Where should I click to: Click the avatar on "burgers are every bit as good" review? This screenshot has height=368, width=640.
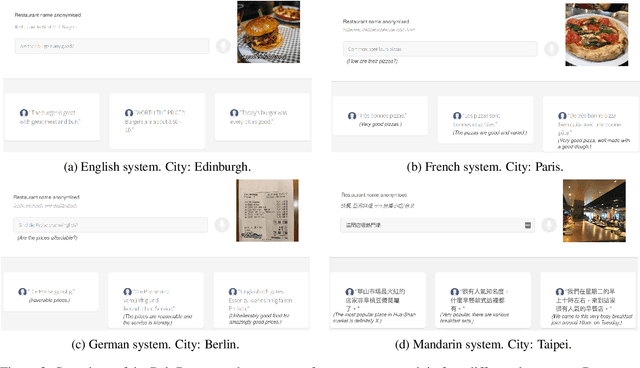[234, 113]
